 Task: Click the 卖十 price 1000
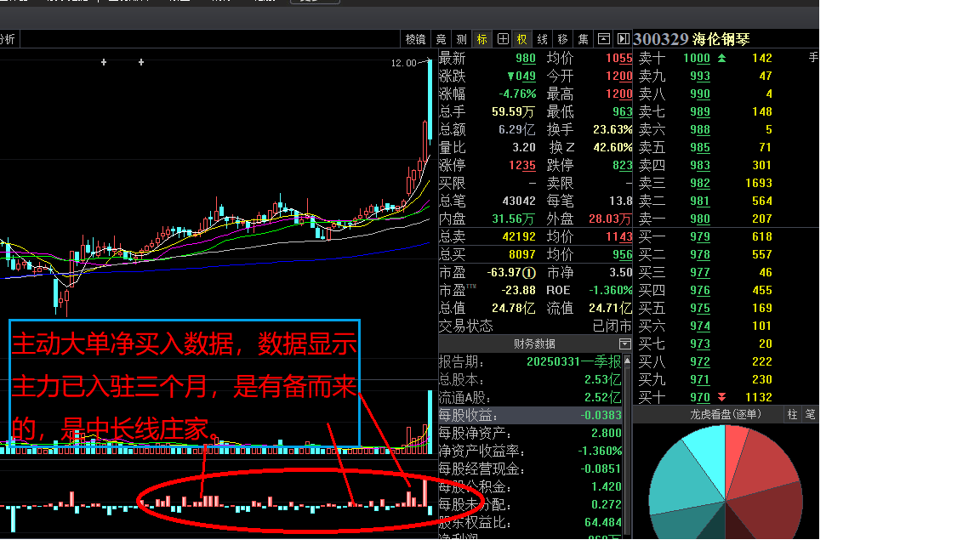point(696,58)
